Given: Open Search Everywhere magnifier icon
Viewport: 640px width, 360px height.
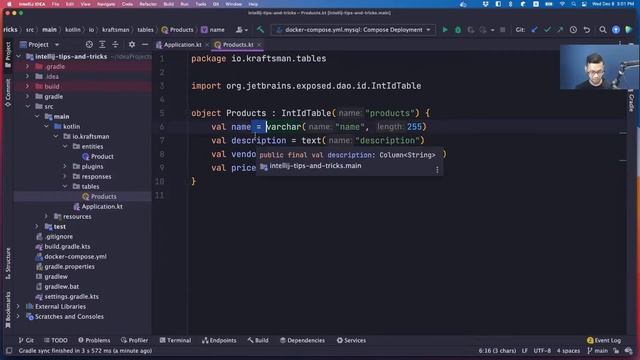Looking at the screenshot, I should [x=602, y=30].
